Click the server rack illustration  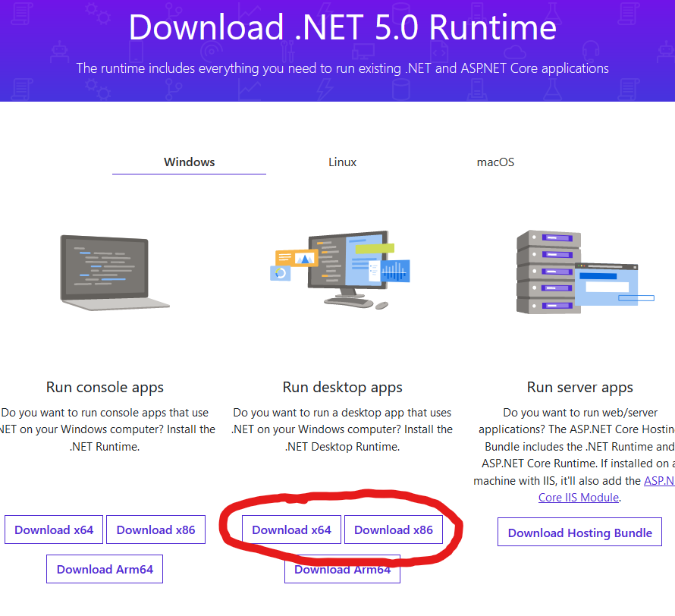pos(585,272)
